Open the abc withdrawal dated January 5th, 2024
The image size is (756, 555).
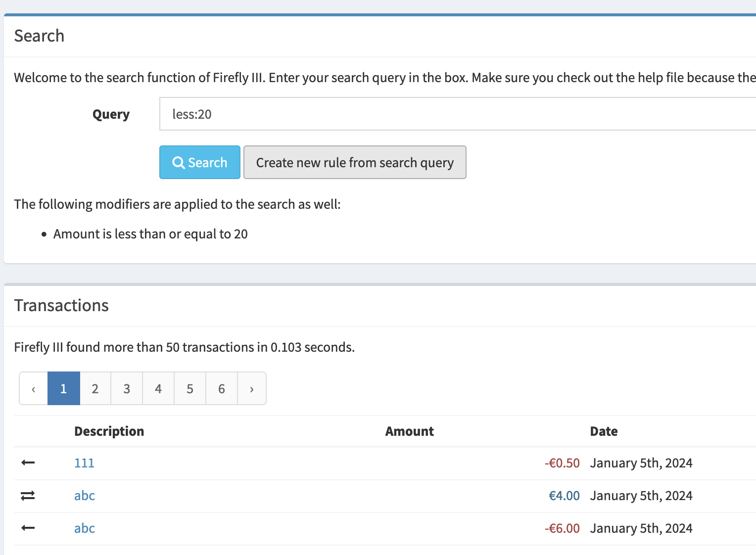click(84, 528)
